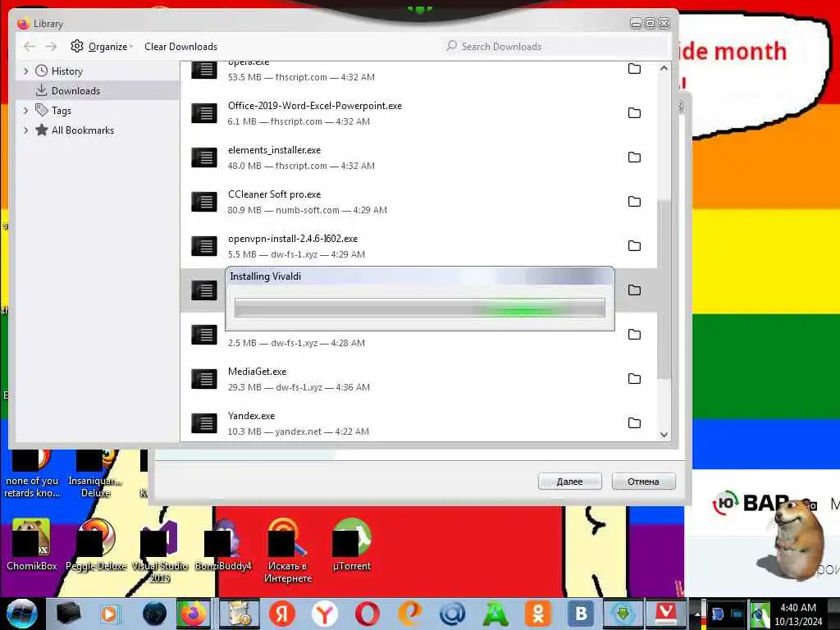Select ChomikBox desktop icon
This screenshot has height=630, width=840.
click(x=32, y=545)
